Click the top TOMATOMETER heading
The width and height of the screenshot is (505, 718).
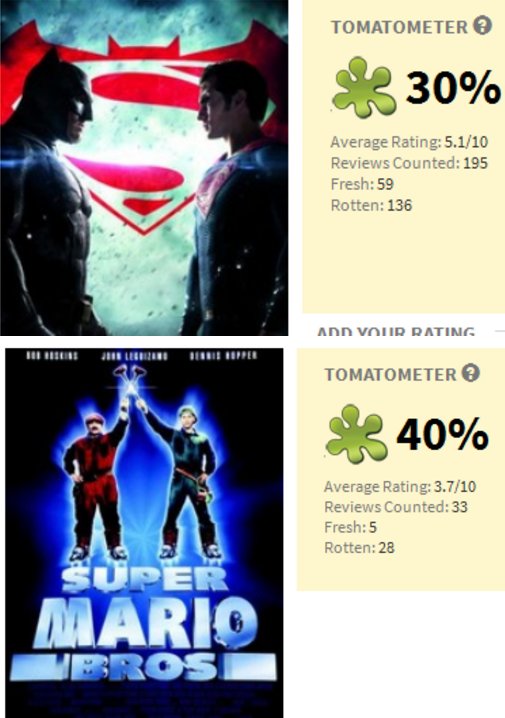tap(400, 27)
